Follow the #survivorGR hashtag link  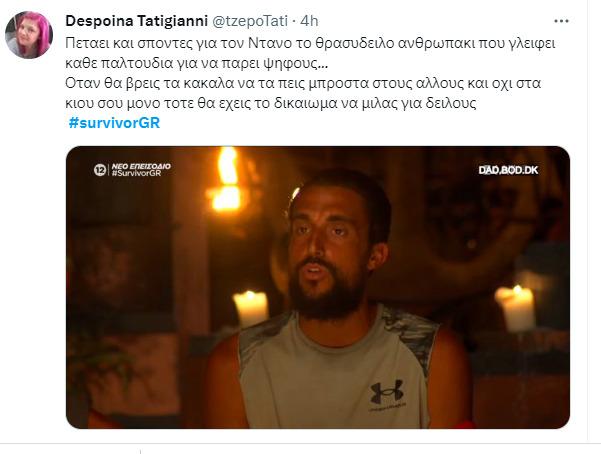tap(114, 123)
